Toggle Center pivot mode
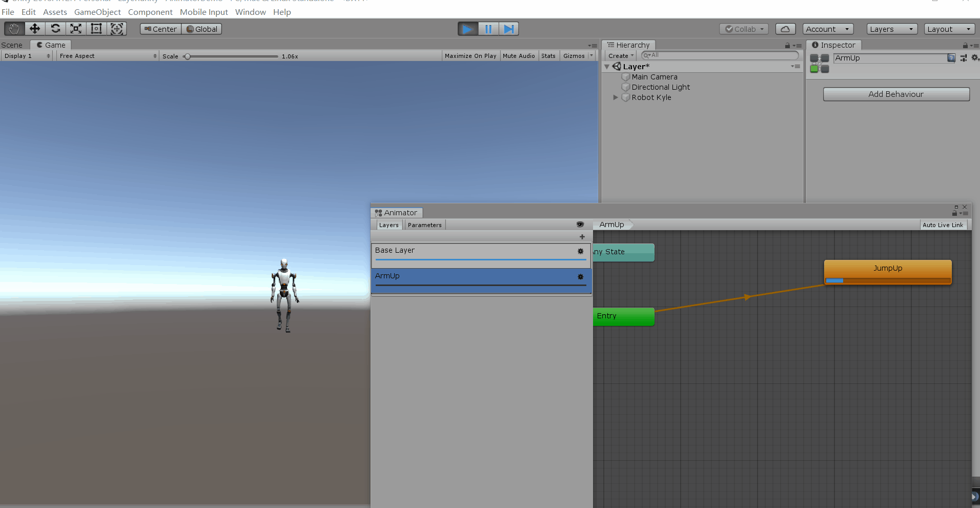Viewport: 980px width, 508px height. [160, 29]
